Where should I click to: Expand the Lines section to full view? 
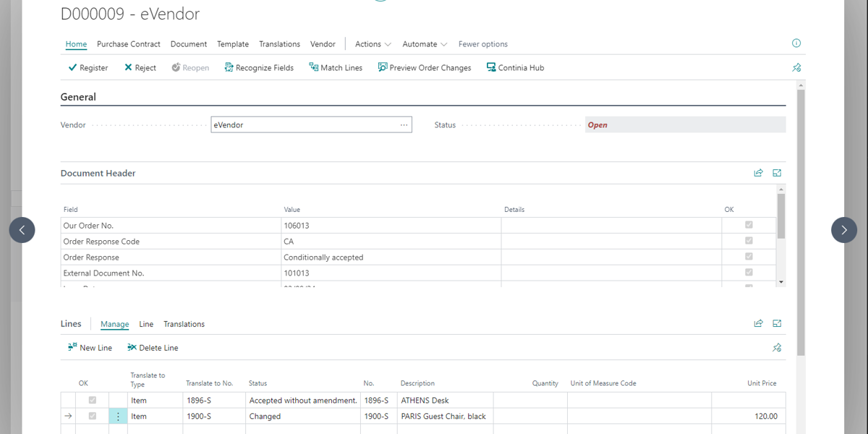(777, 324)
